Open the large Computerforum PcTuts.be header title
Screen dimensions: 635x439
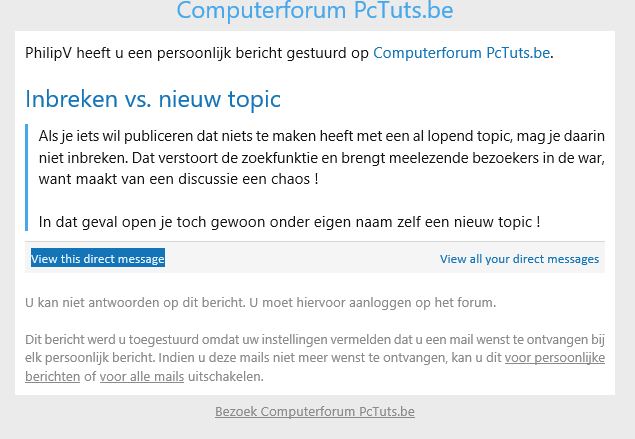(x=315, y=10)
